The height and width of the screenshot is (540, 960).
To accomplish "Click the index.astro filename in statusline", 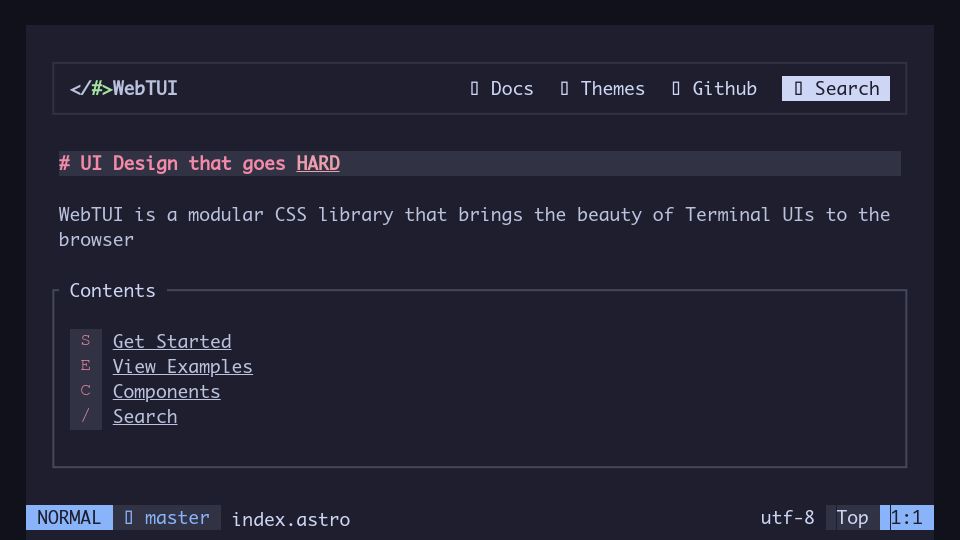I will tap(291, 519).
